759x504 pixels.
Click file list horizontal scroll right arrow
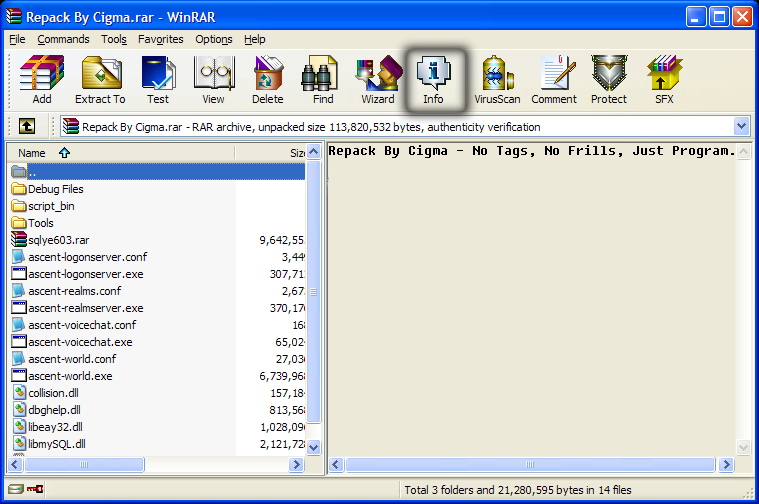[296, 464]
